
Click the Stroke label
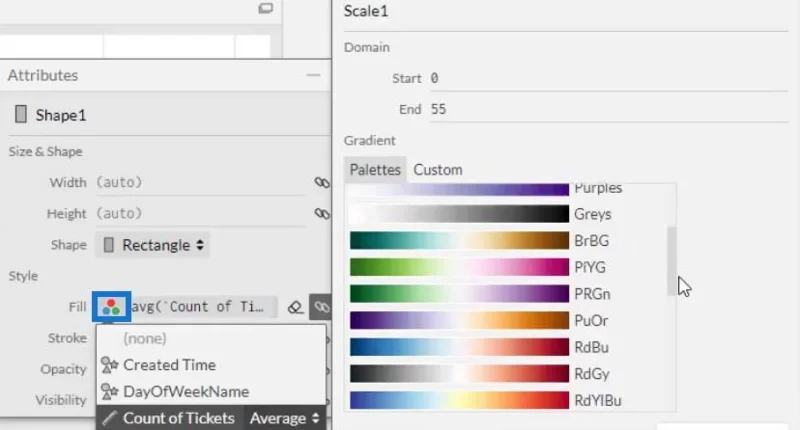[67, 338]
